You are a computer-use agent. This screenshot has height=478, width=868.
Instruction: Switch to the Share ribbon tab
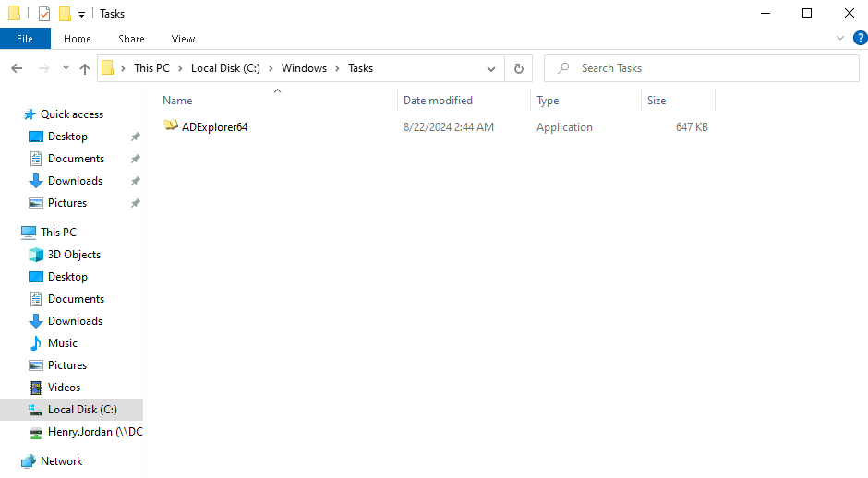pyautogui.click(x=131, y=39)
